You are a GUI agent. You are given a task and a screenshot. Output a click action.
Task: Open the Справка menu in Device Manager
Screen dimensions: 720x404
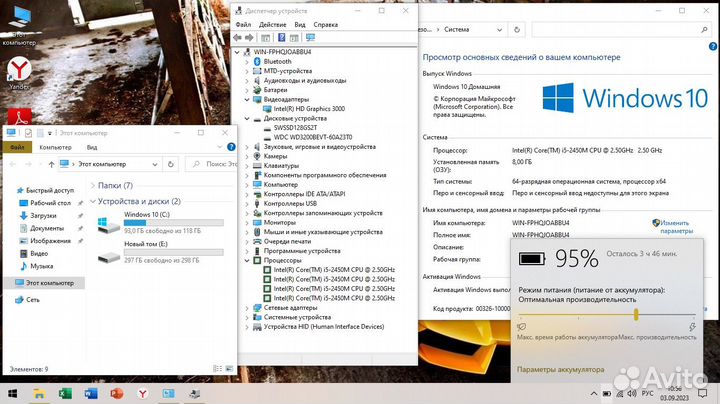coord(326,25)
